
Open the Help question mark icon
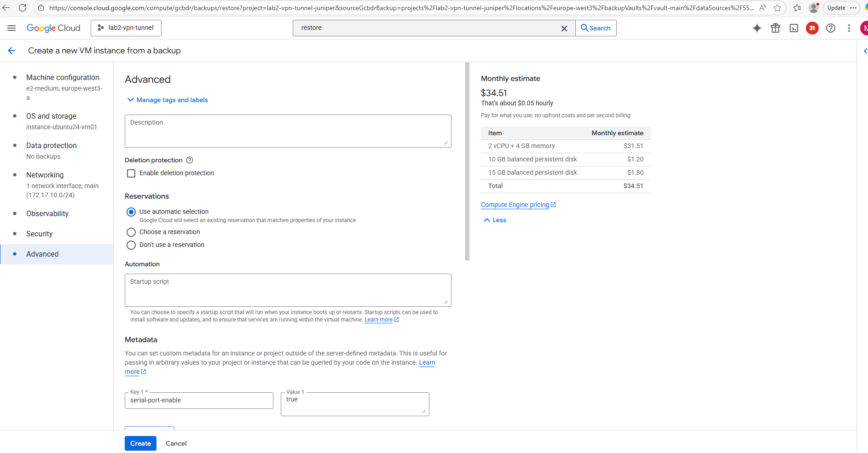pos(831,28)
